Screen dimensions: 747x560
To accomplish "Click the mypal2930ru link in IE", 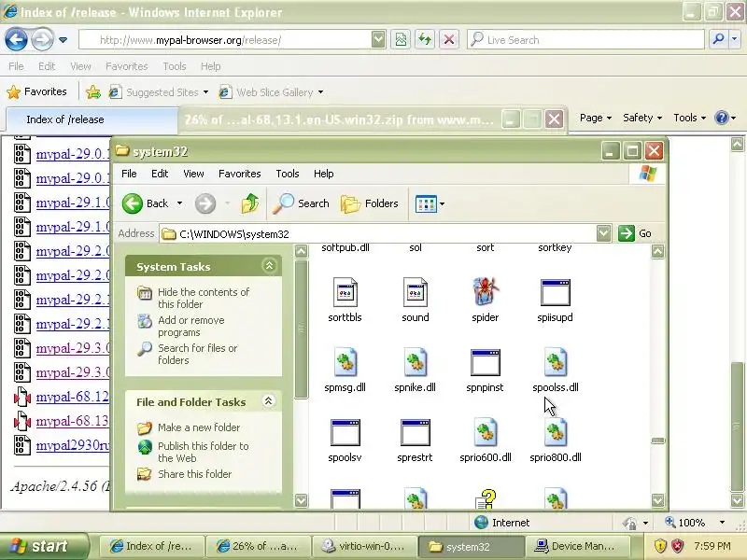I will pos(73,445).
